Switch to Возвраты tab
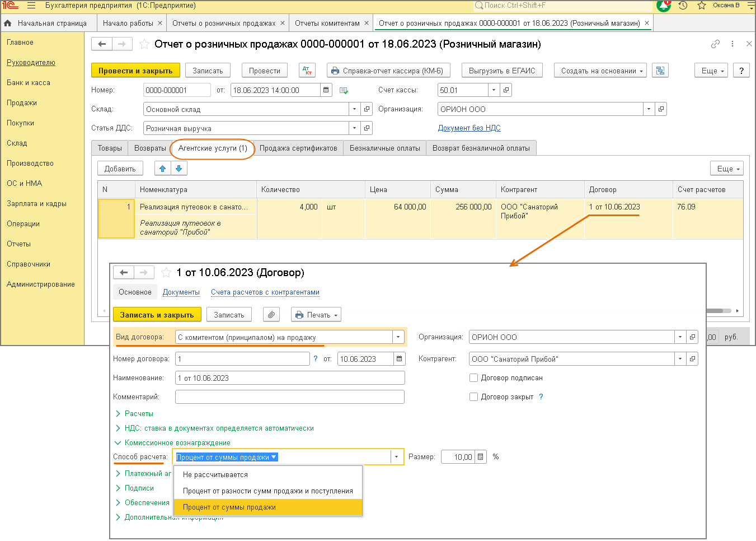 150,148
